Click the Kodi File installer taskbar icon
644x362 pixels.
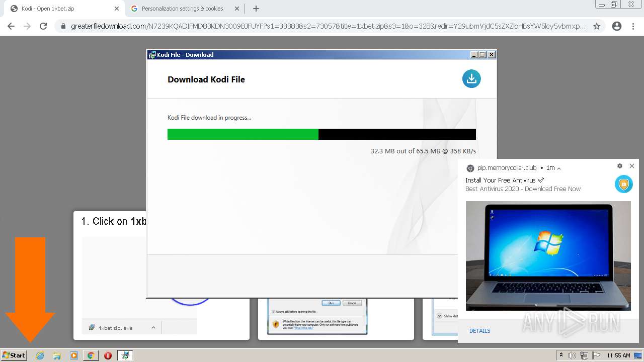(125, 355)
